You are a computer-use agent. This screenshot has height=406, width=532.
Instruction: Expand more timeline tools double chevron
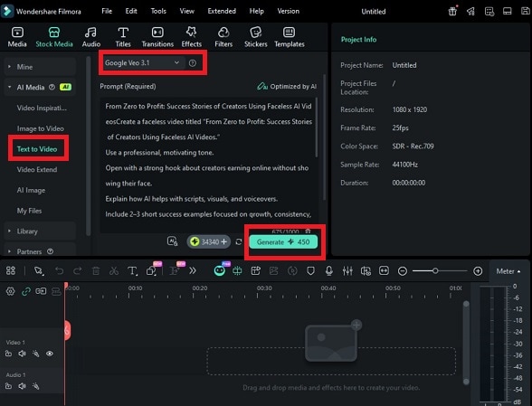click(193, 270)
